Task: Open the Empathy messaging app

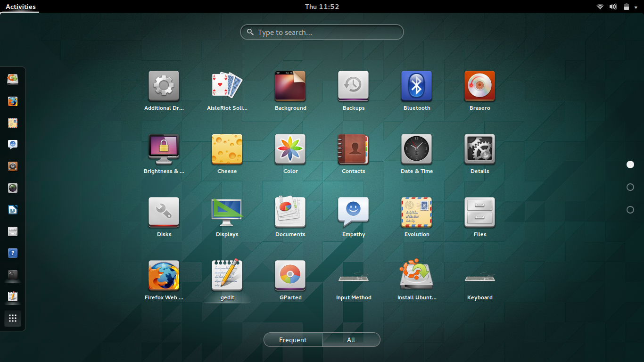Action: [x=353, y=212]
